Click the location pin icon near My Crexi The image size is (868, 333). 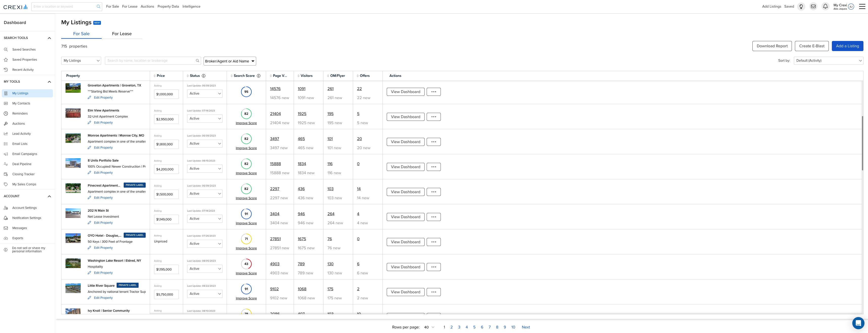pos(801,6)
